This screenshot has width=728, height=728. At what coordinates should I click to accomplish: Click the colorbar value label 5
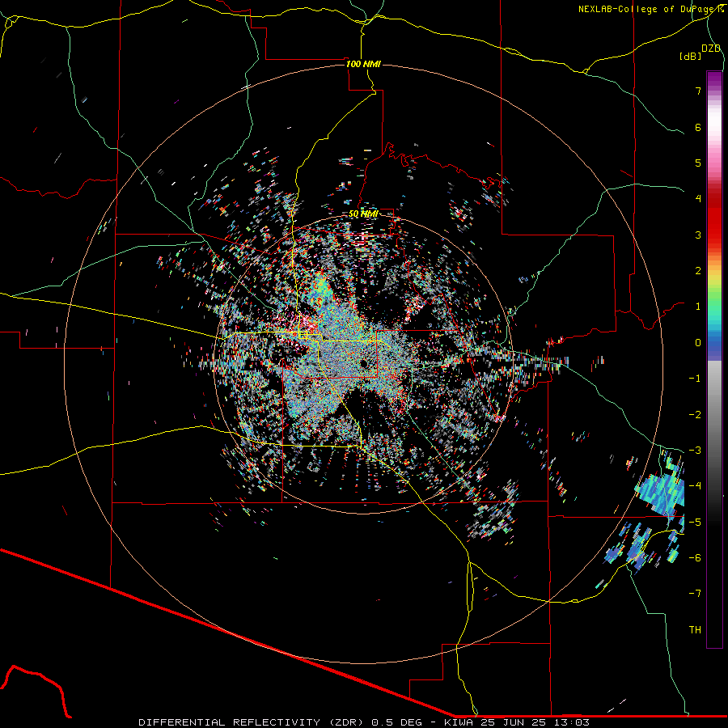pos(698,163)
